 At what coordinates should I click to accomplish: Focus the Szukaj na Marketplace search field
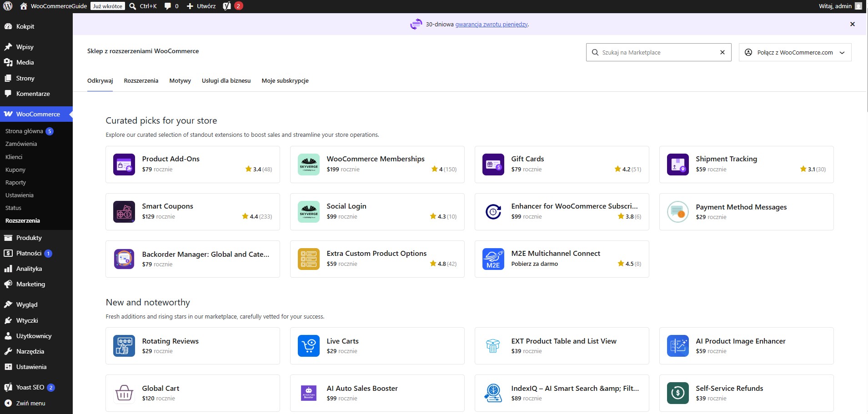658,52
